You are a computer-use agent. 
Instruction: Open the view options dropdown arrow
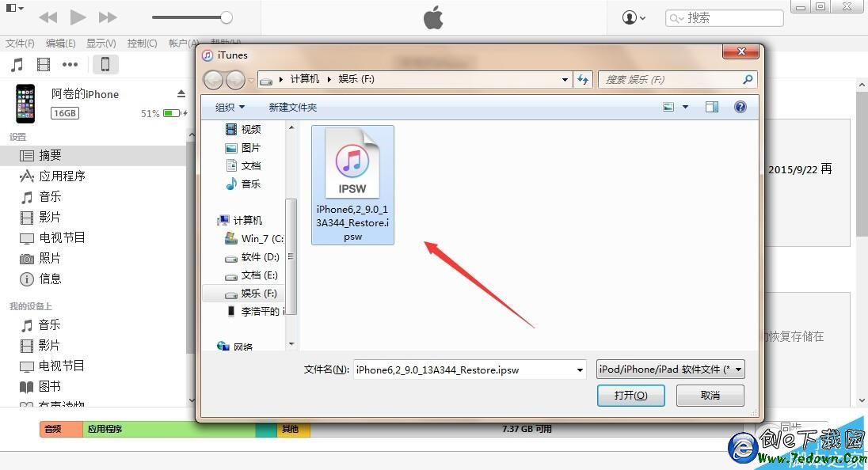(x=685, y=107)
